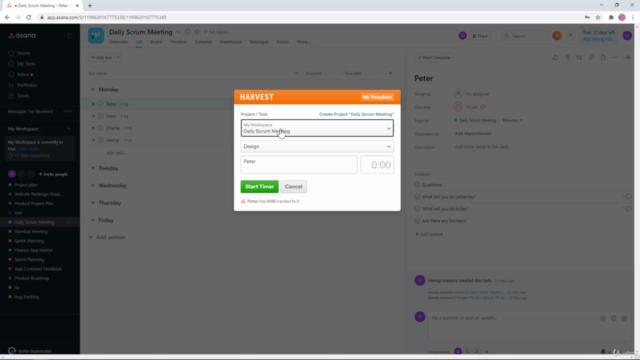Image resolution: width=640 pixels, height=360 pixels.
Task: Check off 'What will you do today?' subtask
Action: (x=417, y=209)
